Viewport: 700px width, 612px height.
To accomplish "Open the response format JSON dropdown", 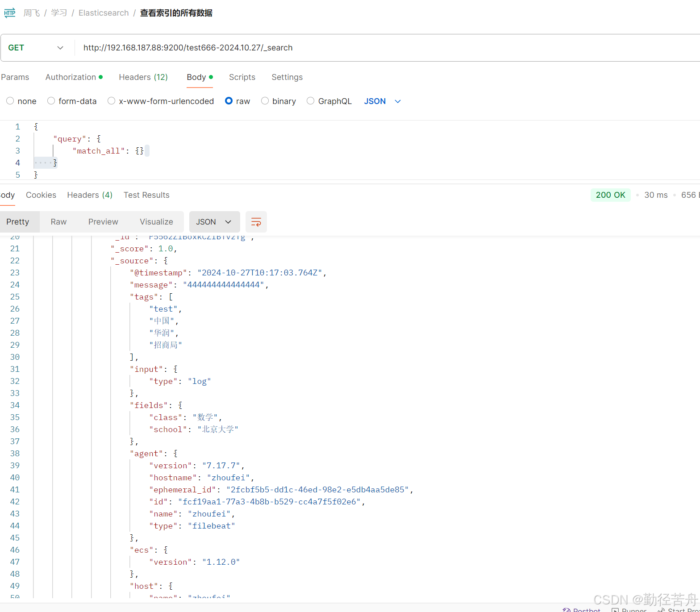I will (214, 222).
